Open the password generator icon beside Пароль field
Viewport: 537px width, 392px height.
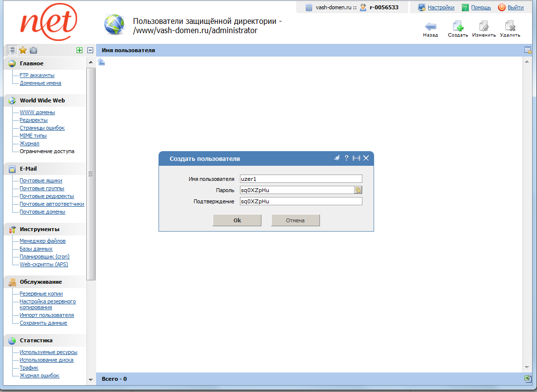pyautogui.click(x=358, y=190)
